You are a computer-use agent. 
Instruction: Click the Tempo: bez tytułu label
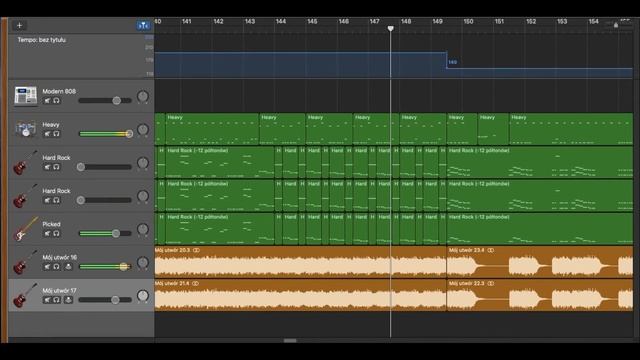pos(42,40)
